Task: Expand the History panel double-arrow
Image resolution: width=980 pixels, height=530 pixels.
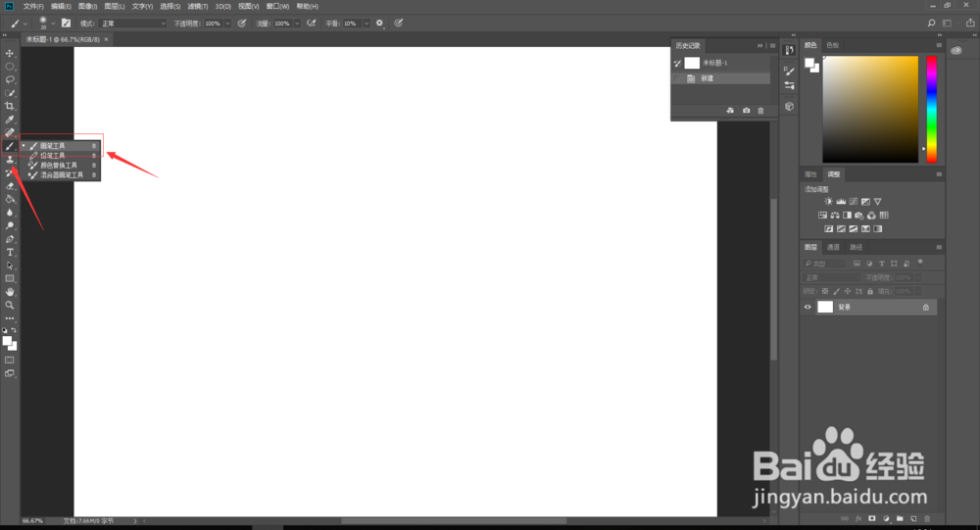Action: point(760,46)
